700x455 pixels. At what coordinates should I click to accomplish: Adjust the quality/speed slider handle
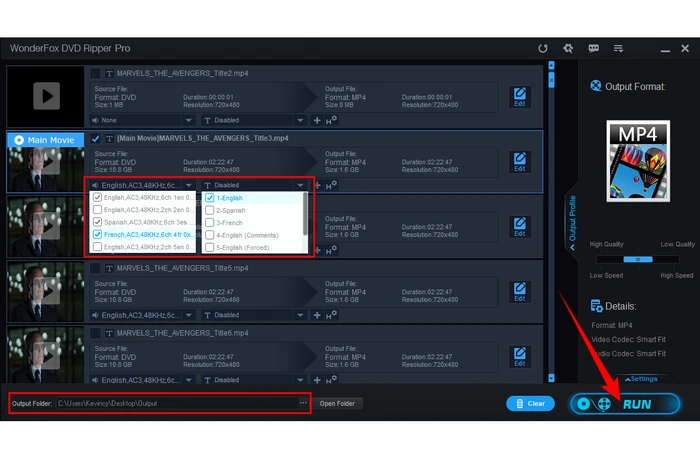point(638,259)
